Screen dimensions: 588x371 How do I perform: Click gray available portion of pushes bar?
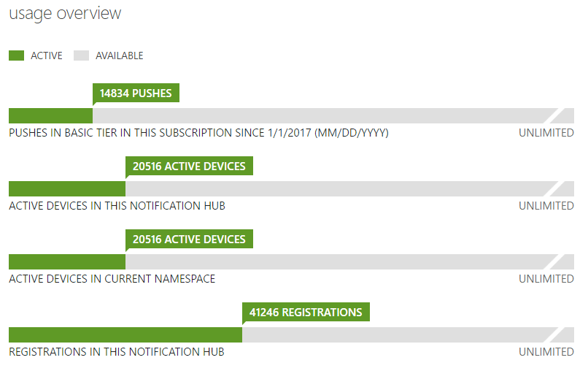pyautogui.click(x=320, y=115)
